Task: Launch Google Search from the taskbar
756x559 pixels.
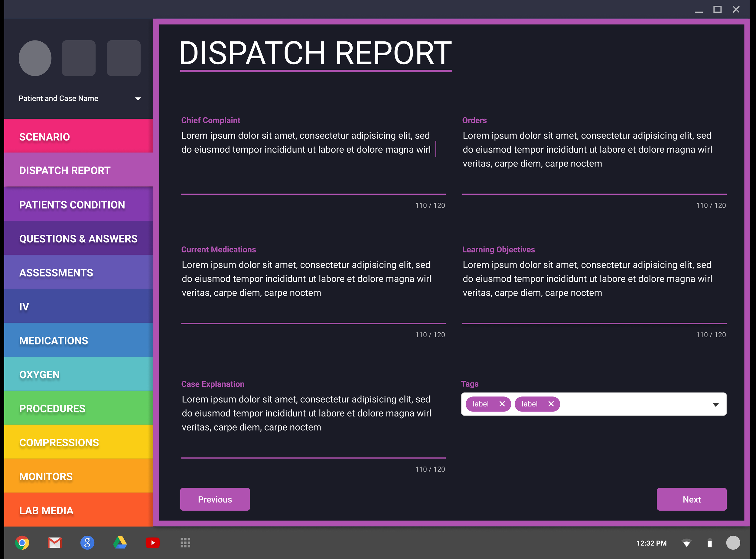Action: [87, 543]
